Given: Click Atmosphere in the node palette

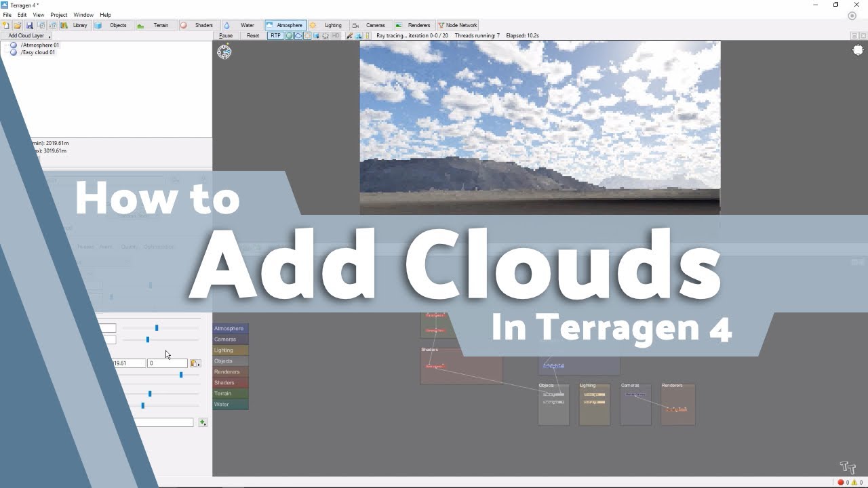Looking at the screenshot, I should coord(231,329).
